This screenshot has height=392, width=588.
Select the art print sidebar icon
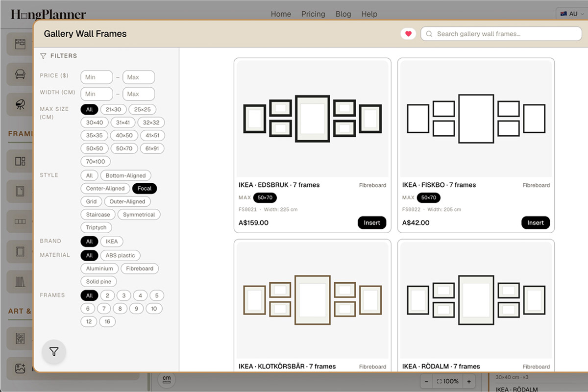(x=20, y=339)
